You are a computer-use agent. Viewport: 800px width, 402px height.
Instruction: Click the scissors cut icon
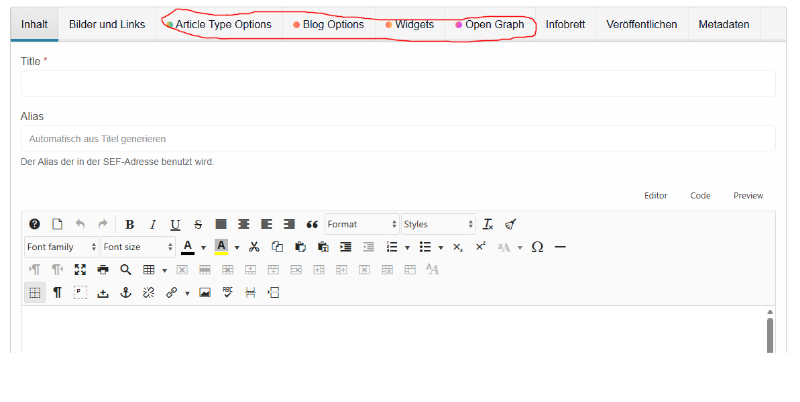[x=254, y=247]
